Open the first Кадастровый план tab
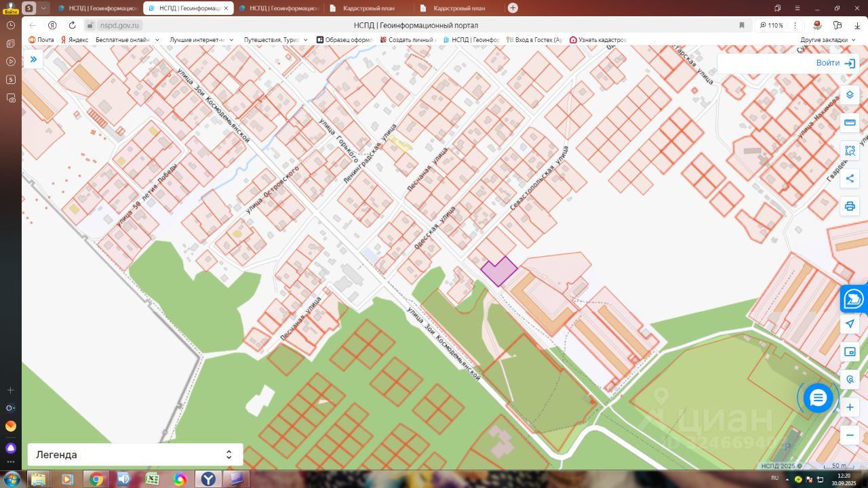 click(x=368, y=8)
